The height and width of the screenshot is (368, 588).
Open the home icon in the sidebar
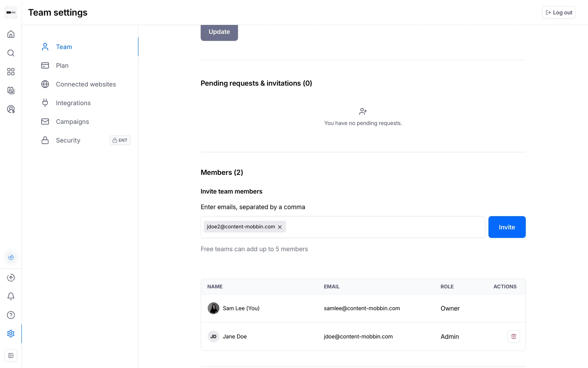click(11, 34)
